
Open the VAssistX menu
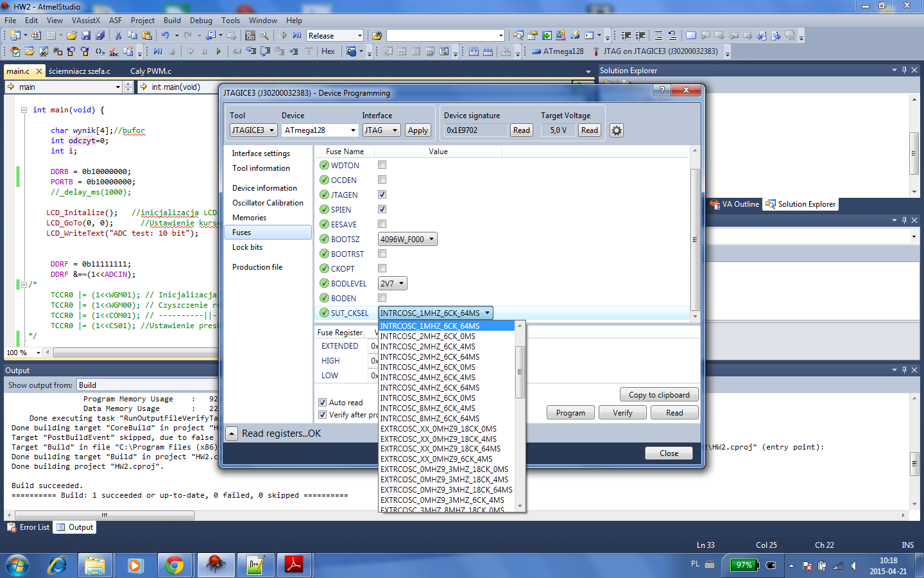(86, 20)
